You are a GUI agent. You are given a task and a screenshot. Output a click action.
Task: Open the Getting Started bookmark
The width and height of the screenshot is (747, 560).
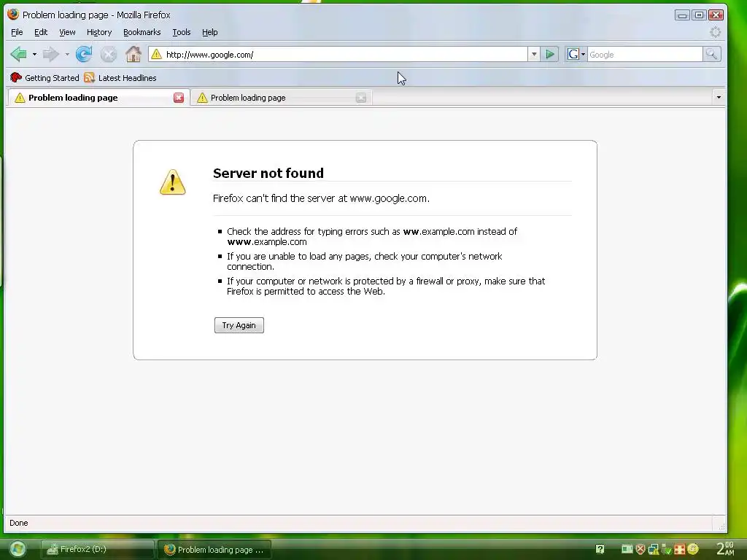[44, 77]
